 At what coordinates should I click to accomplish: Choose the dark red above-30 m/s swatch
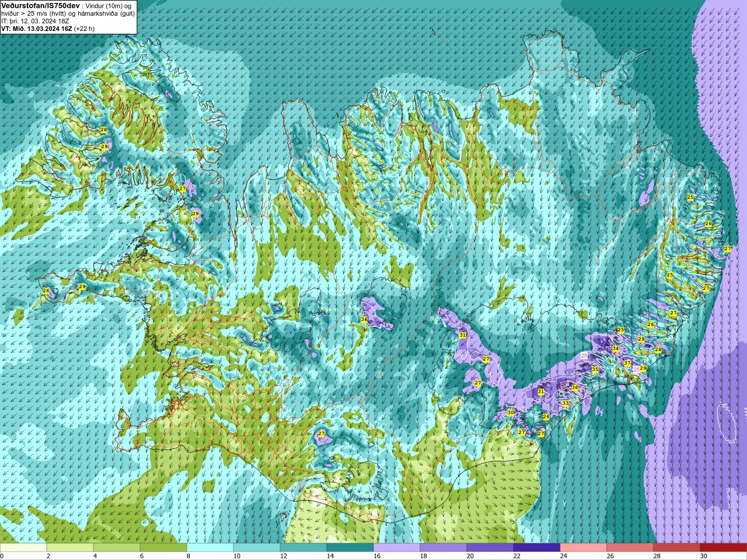click(x=724, y=548)
